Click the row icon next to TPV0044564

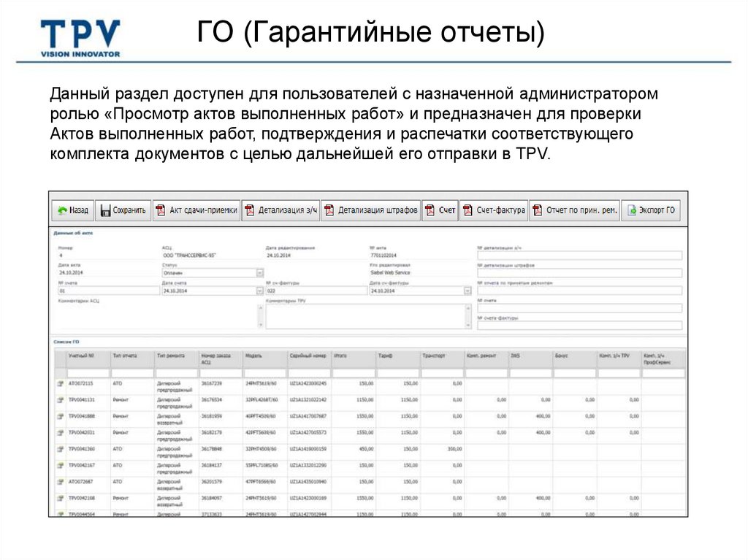tap(61, 513)
